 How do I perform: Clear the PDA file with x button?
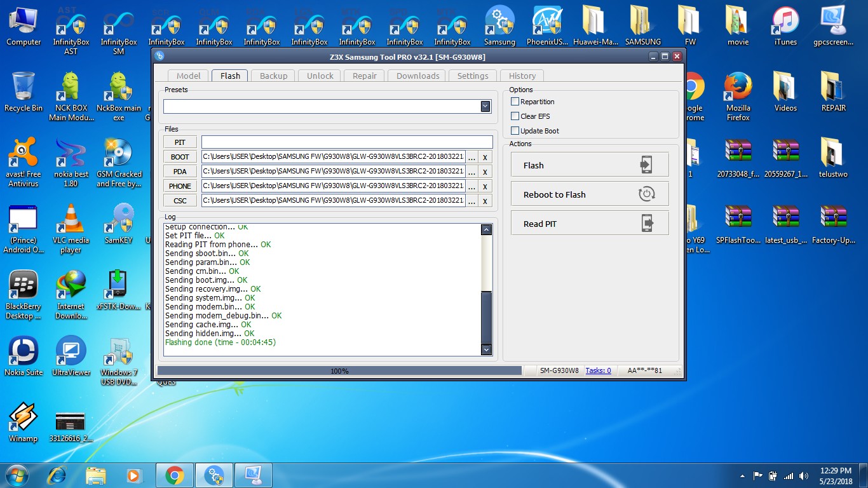click(x=485, y=172)
